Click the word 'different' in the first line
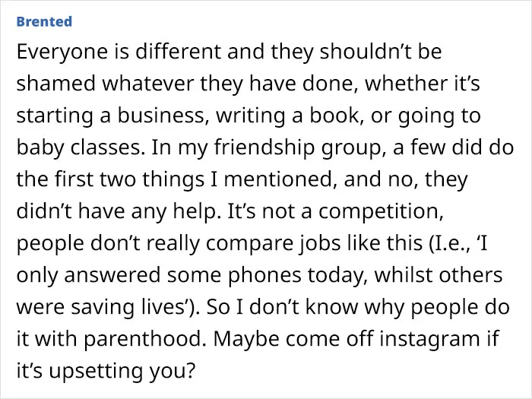Viewport: 532px width, 399px height. pos(178,52)
